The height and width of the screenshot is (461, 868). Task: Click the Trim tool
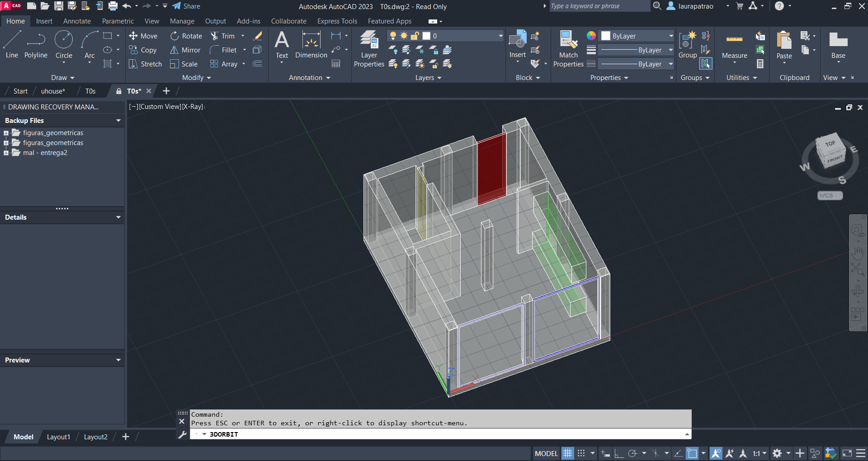(223, 36)
